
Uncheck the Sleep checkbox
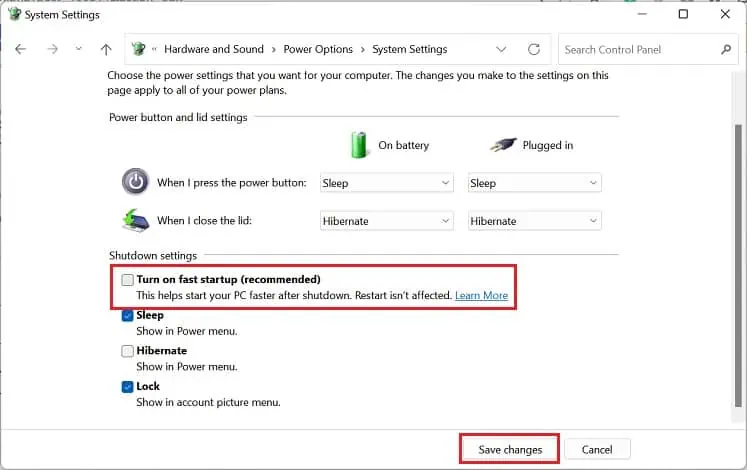pos(127,316)
